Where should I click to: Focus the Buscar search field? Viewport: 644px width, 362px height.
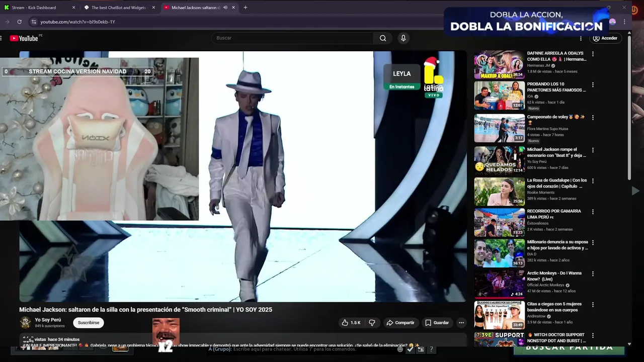[293, 38]
